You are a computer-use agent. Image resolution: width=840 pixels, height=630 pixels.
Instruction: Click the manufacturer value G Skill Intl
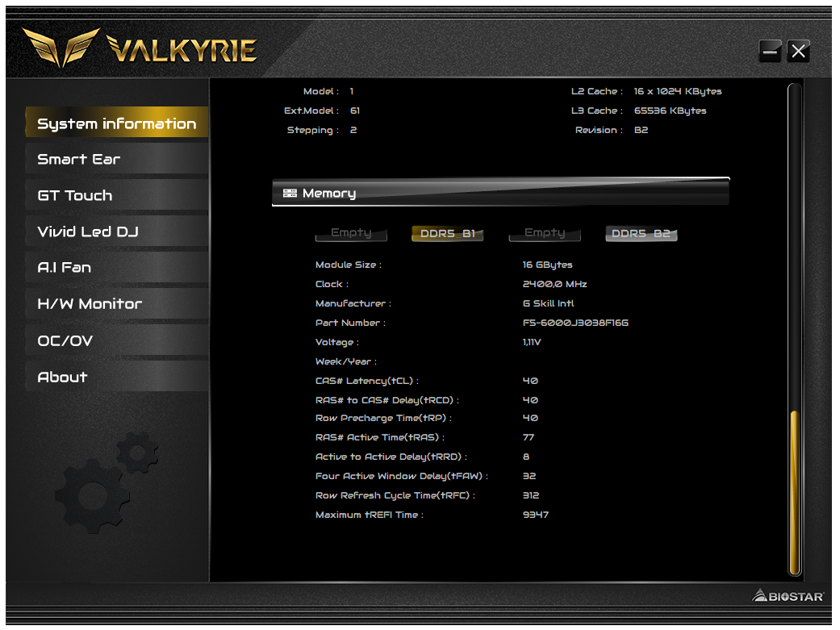pos(548,303)
